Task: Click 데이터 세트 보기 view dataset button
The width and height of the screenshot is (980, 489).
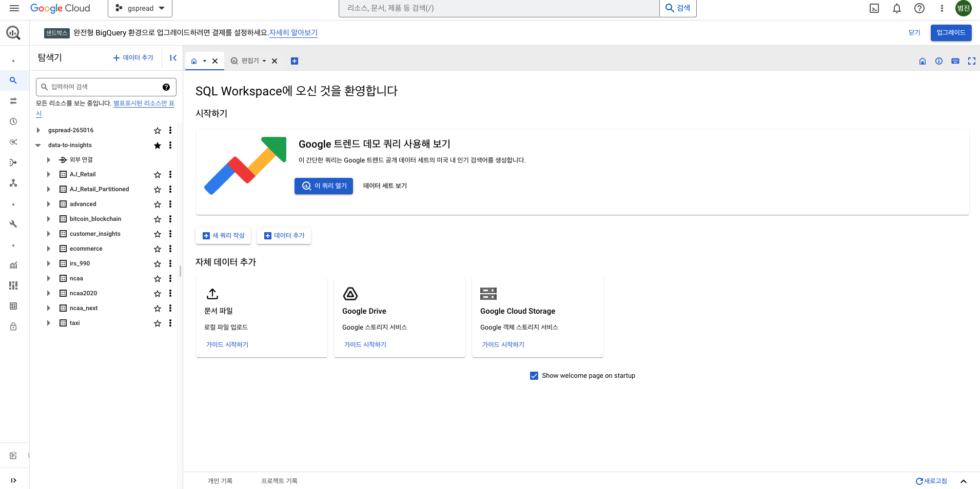Action: (385, 186)
